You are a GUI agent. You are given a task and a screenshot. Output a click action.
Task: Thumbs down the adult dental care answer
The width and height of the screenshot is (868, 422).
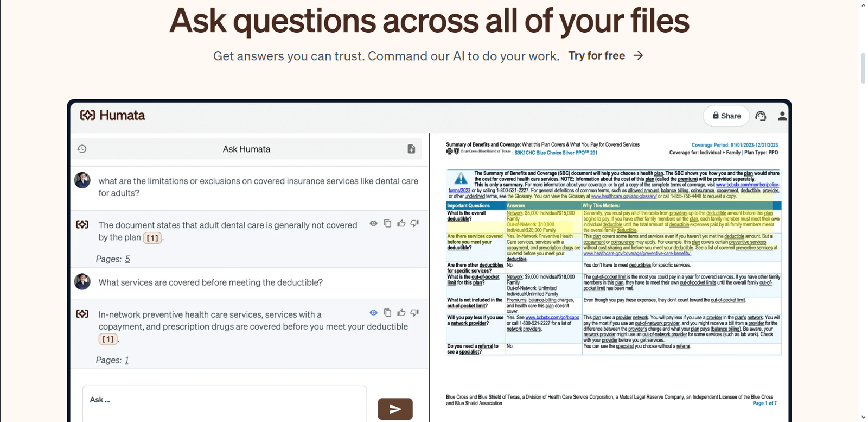[414, 223]
